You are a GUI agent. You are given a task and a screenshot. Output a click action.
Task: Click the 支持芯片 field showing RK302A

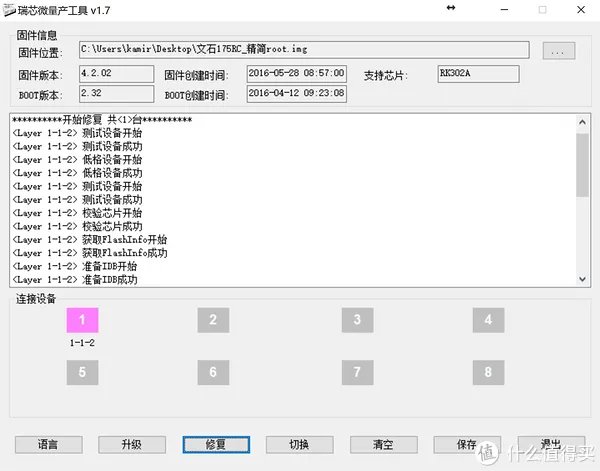pyautogui.click(x=478, y=74)
